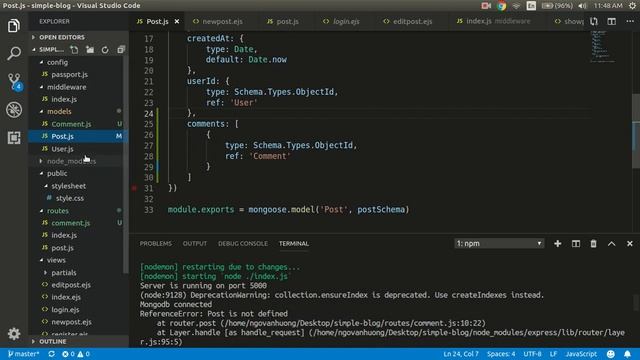
Task: Change indentation Spaces: 4
Action: [x=501, y=354]
